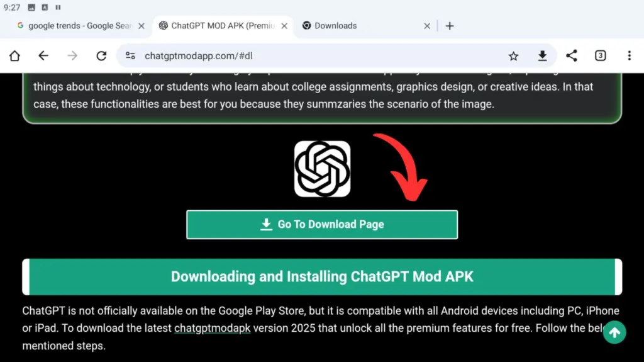Image resolution: width=644 pixels, height=362 pixels.
Task: Close the Downloads tab
Action: tap(427, 26)
